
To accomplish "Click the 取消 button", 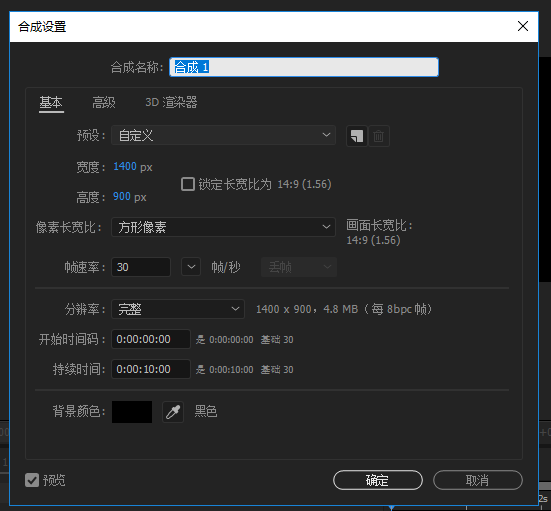I will pyautogui.click(x=478, y=480).
